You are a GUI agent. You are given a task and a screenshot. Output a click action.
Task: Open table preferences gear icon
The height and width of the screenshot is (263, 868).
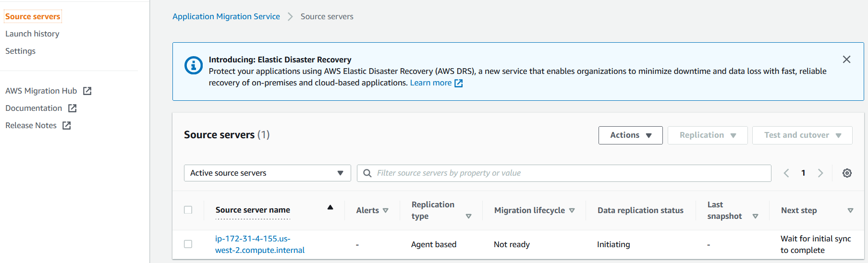click(847, 173)
